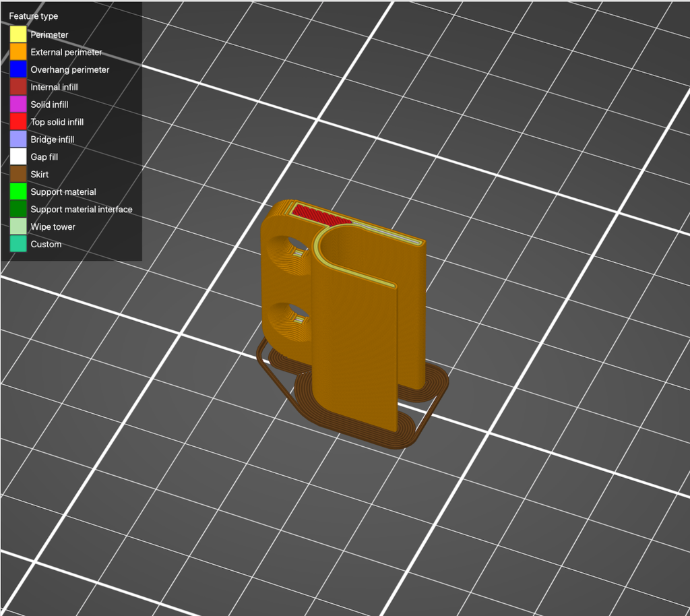The width and height of the screenshot is (690, 616).
Task: Click the Wipe tower pale green swatch
Action: click(18, 226)
